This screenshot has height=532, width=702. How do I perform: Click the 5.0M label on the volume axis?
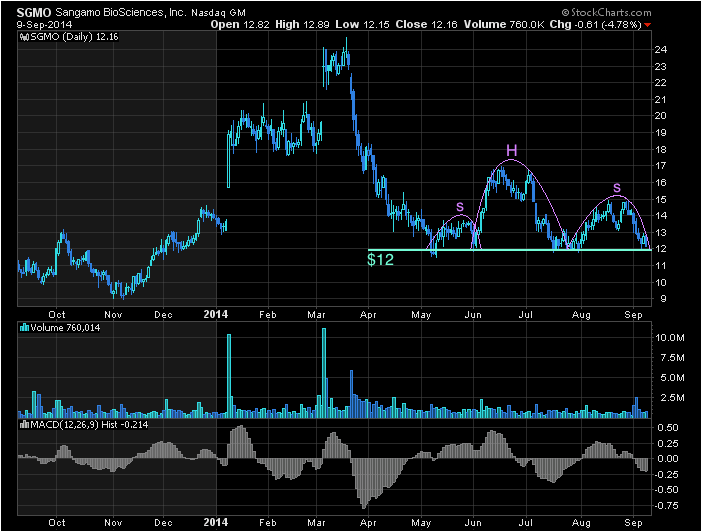pos(672,378)
